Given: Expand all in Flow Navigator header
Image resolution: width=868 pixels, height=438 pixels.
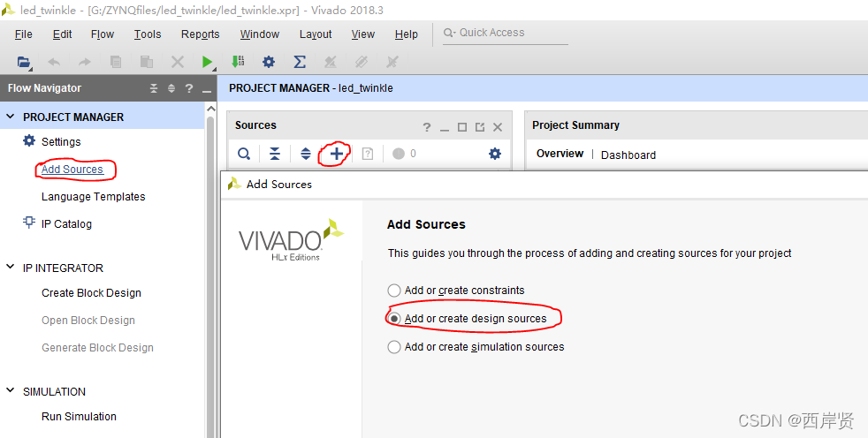Looking at the screenshot, I should [171, 88].
